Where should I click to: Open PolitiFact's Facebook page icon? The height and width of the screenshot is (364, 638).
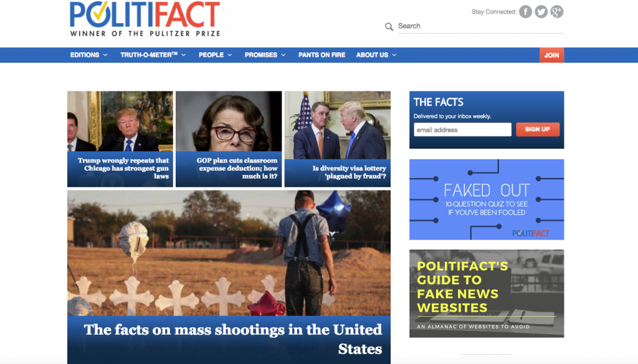pyautogui.click(x=525, y=12)
